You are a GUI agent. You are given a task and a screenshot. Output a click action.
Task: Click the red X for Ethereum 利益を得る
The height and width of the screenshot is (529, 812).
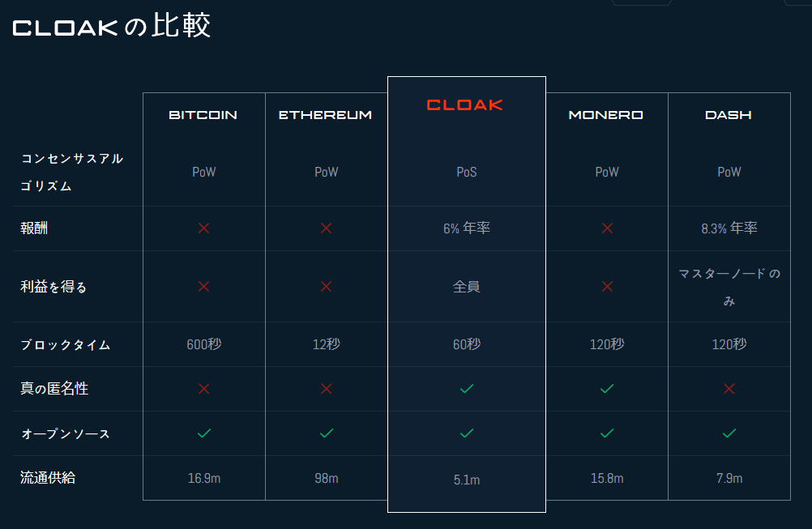tap(326, 286)
